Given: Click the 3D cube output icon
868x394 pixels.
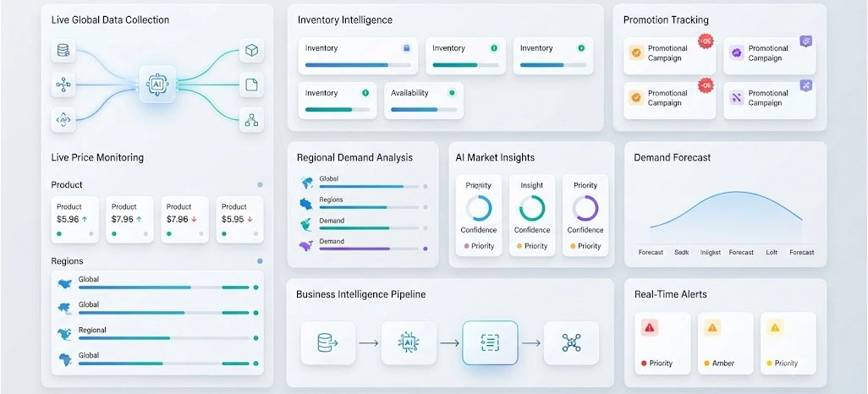Looking at the screenshot, I should pos(251,51).
